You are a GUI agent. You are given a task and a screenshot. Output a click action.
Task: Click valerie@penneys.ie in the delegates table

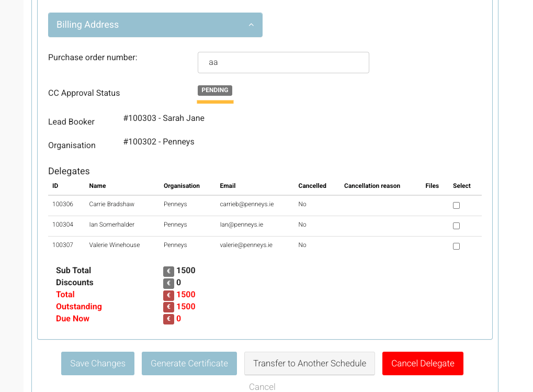(245, 245)
